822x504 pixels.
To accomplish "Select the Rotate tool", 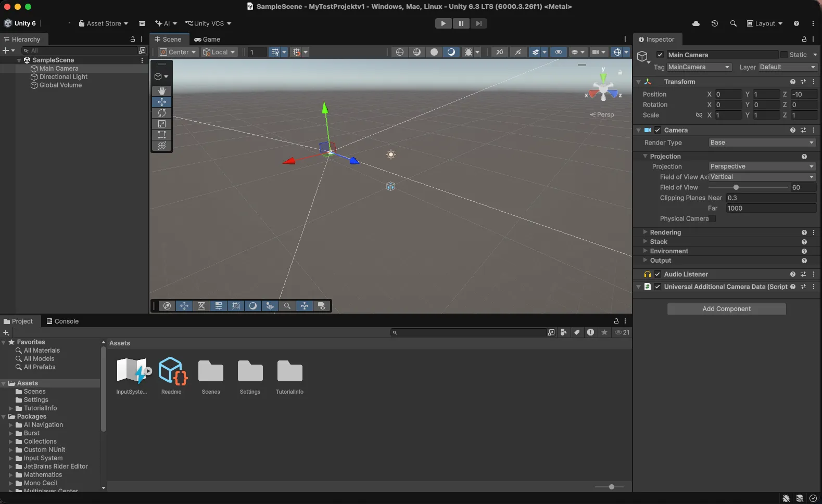I will pos(162,113).
